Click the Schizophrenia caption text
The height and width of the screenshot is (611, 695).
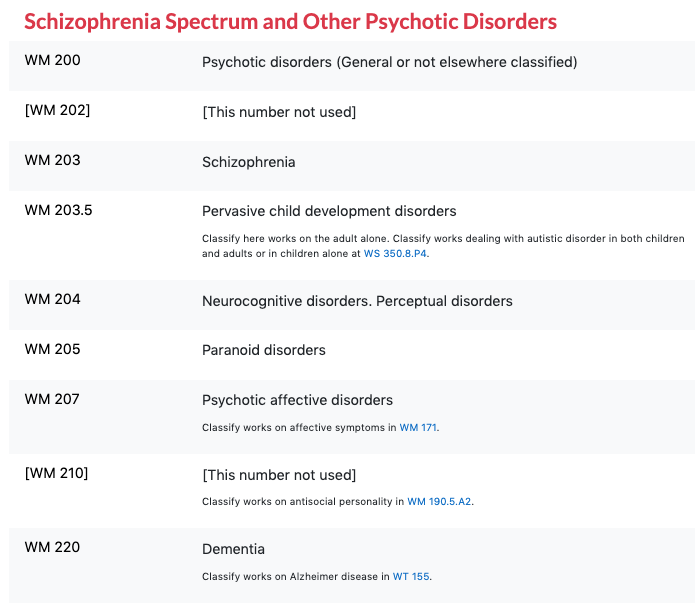coord(249,162)
